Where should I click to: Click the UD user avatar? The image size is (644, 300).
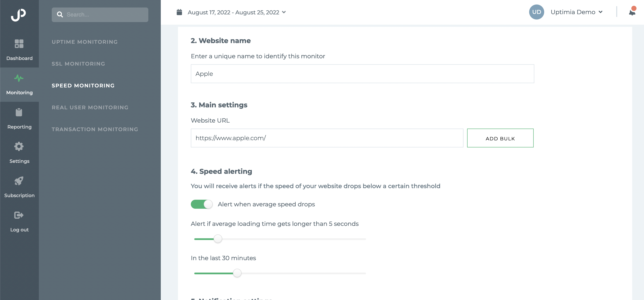[536, 12]
